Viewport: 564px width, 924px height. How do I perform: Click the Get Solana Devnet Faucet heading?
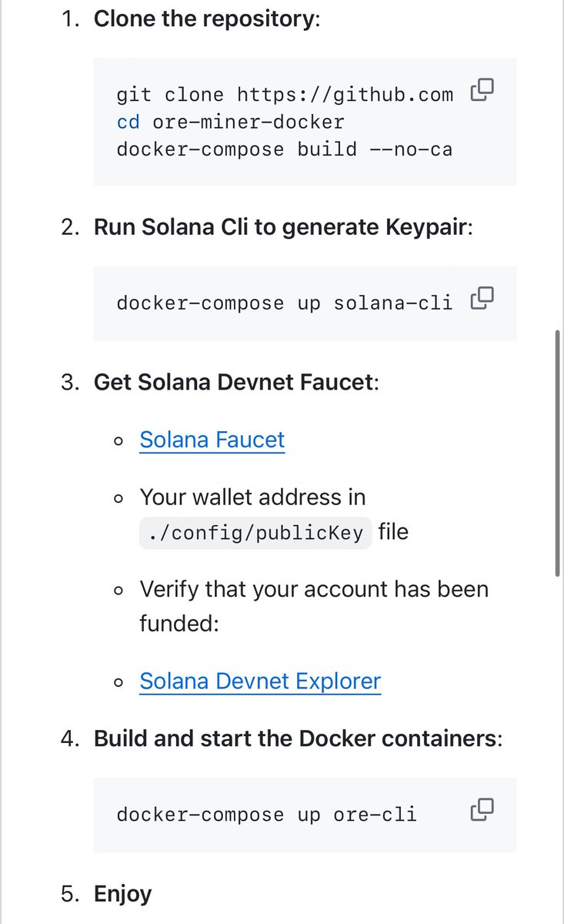tap(234, 383)
